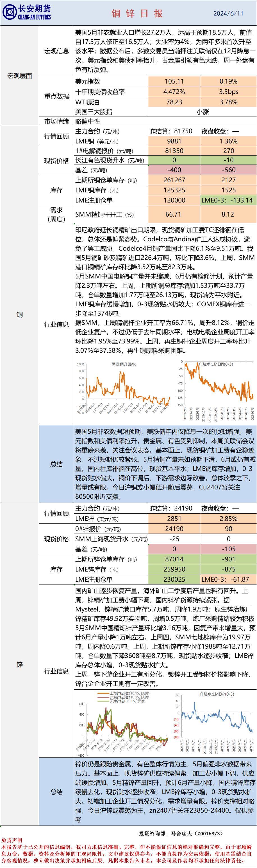Select the LME铜库存 change 1525

tap(228, 190)
